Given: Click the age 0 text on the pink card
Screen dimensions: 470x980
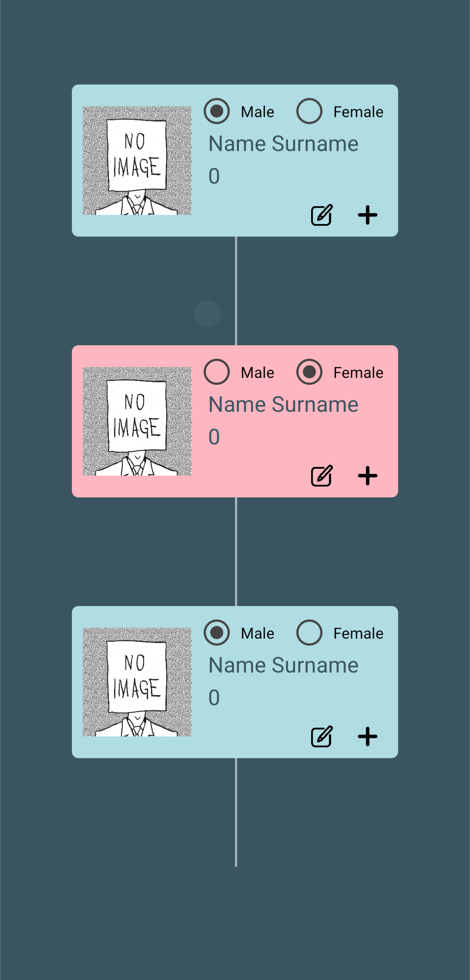Looking at the screenshot, I should point(214,438).
